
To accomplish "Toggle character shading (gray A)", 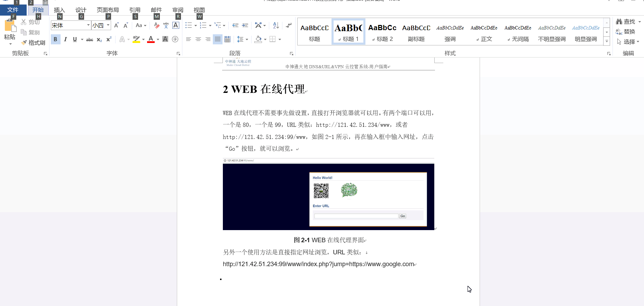I will click(x=165, y=39).
